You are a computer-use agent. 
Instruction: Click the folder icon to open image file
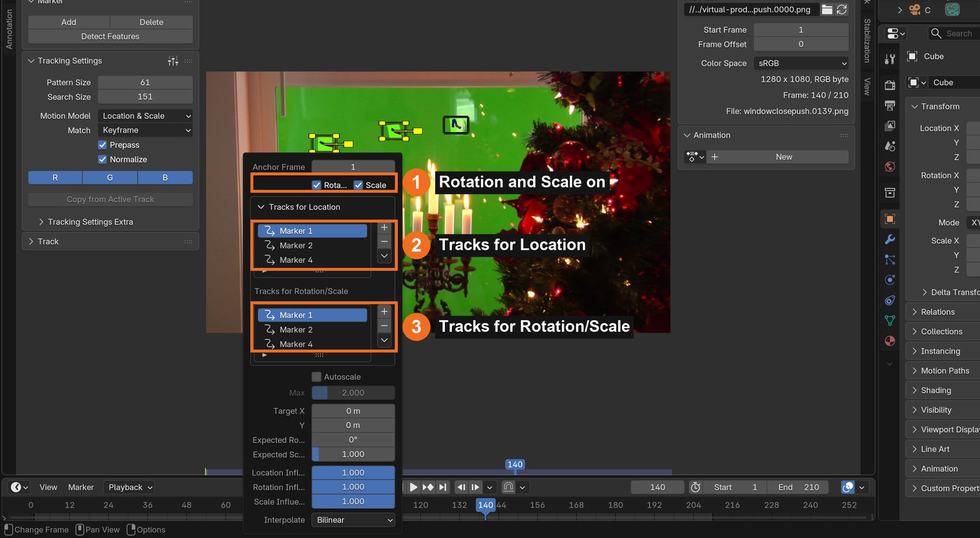pyautogui.click(x=827, y=9)
